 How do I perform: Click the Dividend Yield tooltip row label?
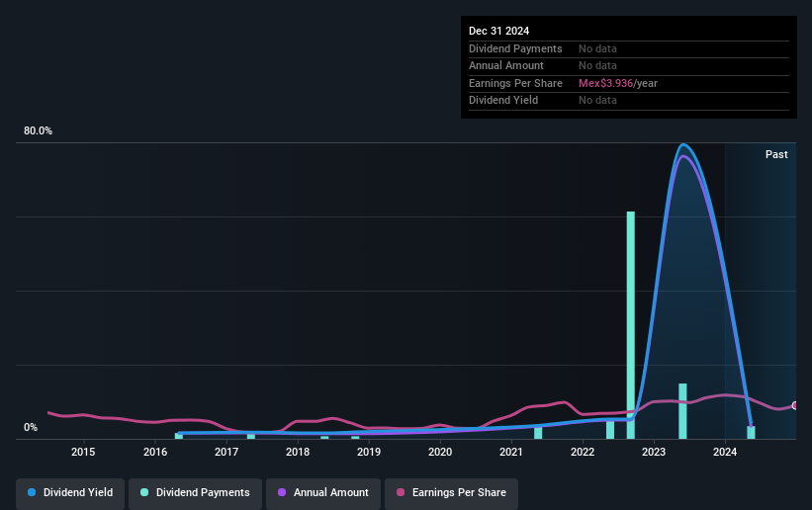[x=503, y=101]
